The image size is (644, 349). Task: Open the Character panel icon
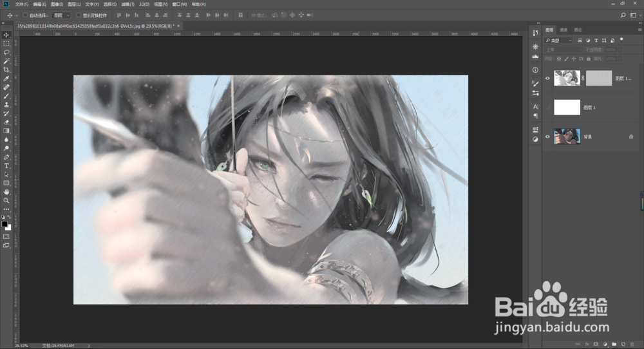tap(535, 106)
